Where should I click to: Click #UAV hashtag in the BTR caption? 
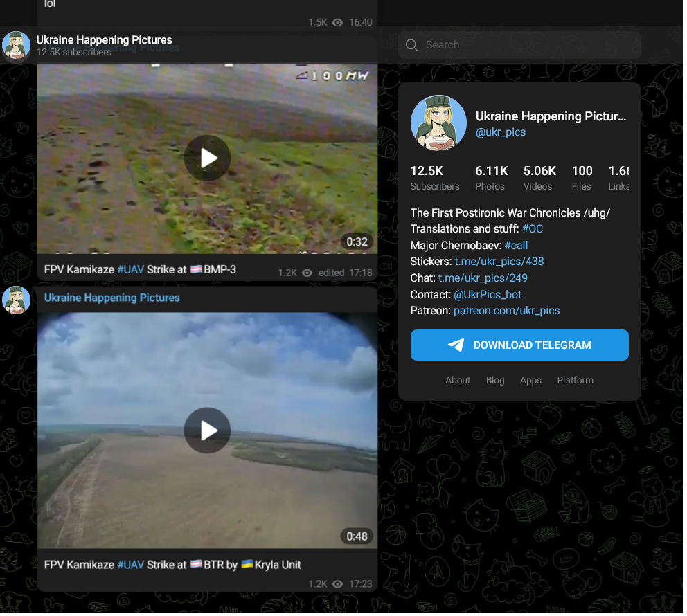tap(131, 565)
